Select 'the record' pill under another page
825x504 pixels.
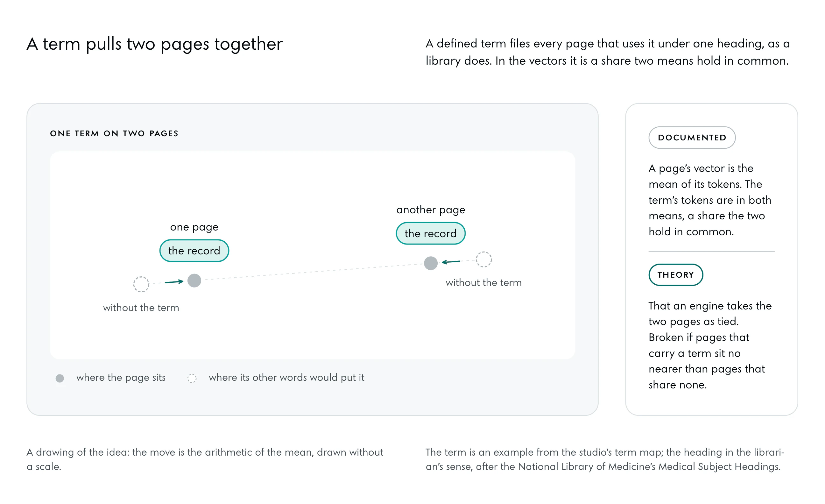point(431,233)
